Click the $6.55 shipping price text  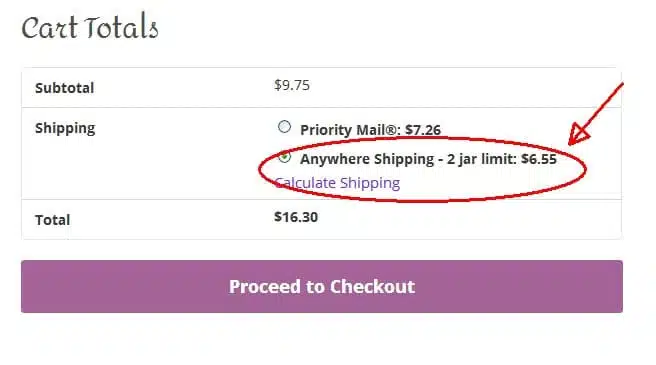539,159
